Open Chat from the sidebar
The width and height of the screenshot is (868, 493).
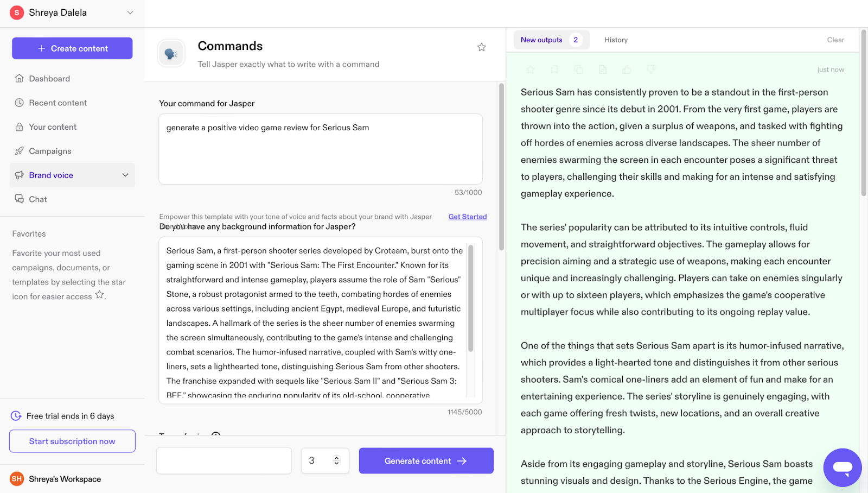coord(72,199)
